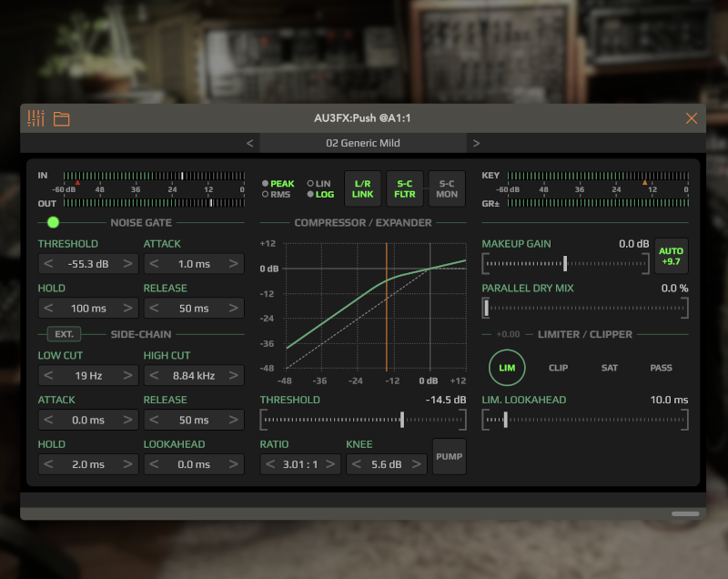
Task: Open the mixer sliders icon
Action: pyautogui.click(x=35, y=118)
